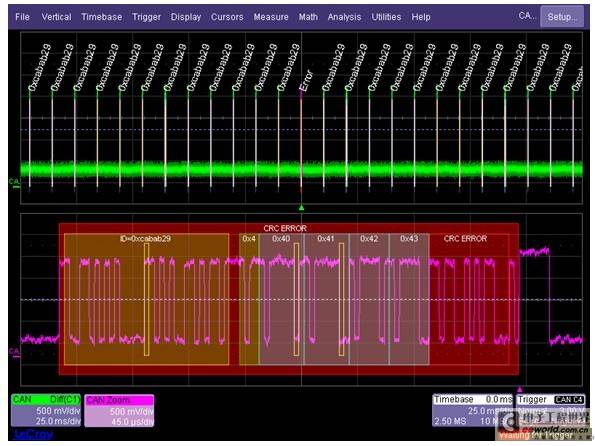Open the Utilities menu
This screenshot has height=446, width=595.
(x=386, y=17)
